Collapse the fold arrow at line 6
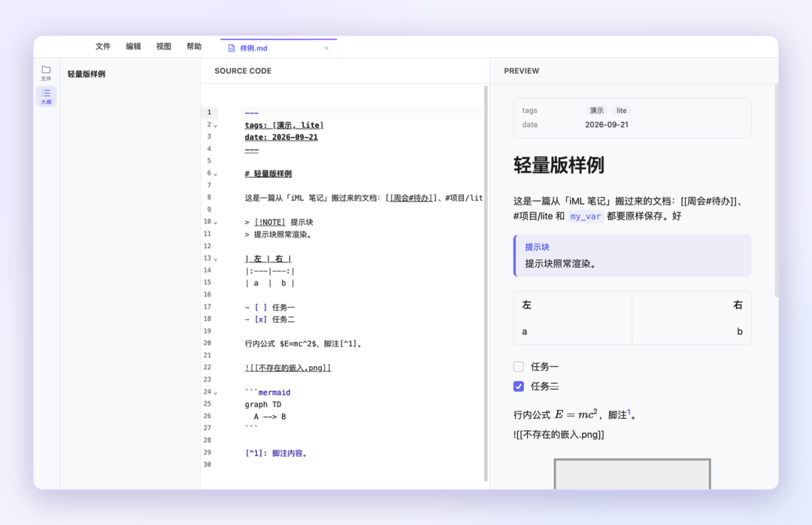This screenshot has width=812, height=525. tap(216, 174)
